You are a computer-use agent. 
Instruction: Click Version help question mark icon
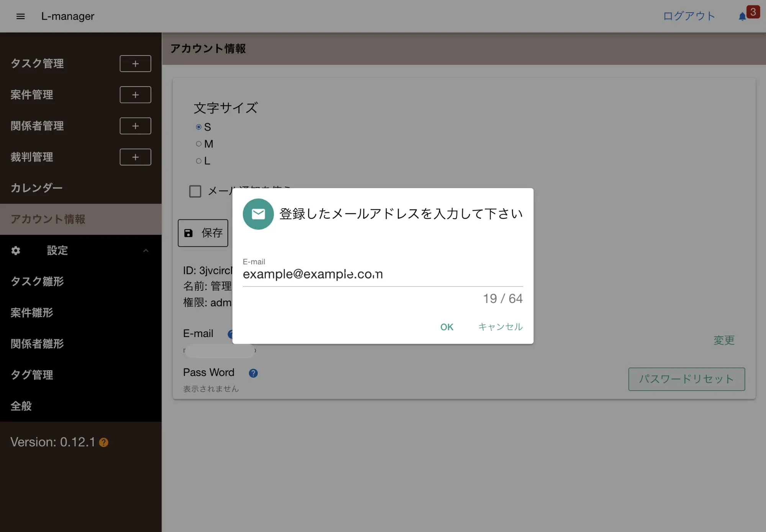(104, 442)
